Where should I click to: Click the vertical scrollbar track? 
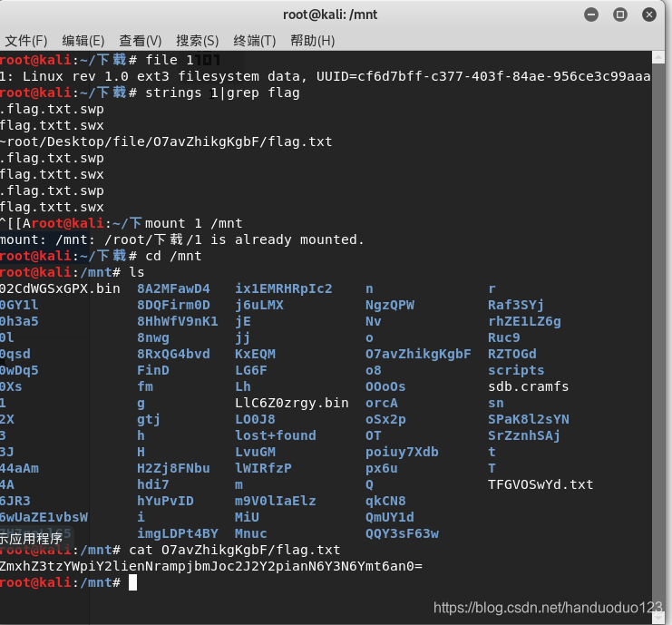pyautogui.click(x=658, y=337)
